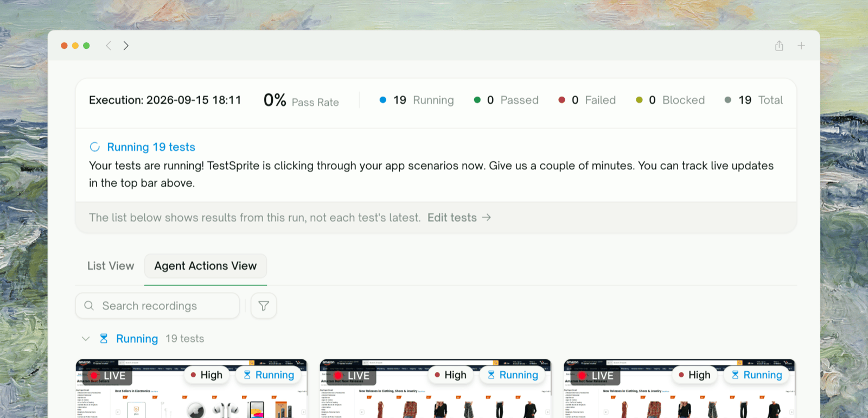Image resolution: width=868 pixels, height=418 pixels.
Task: Click the Execution: 2026-09-15 18:11 label
Action: tap(165, 100)
